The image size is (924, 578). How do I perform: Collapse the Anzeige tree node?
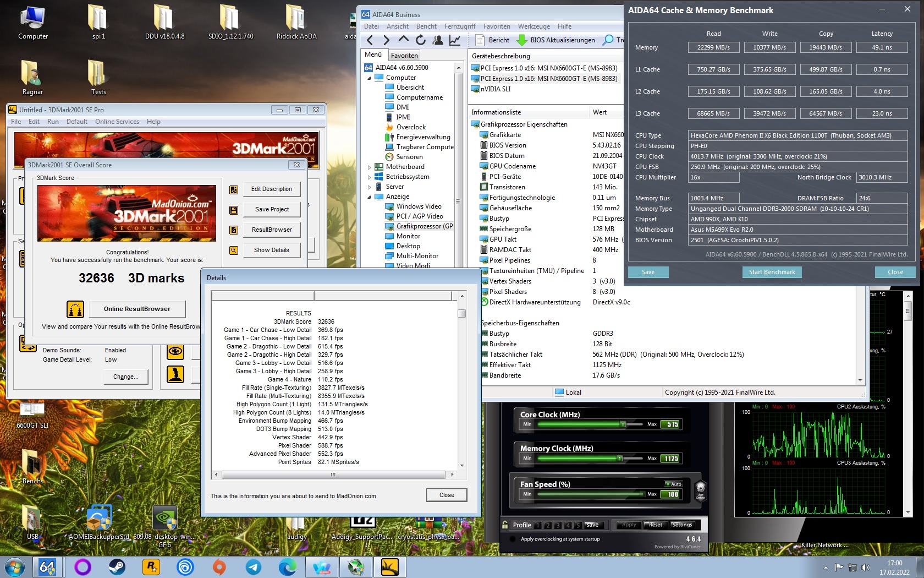click(369, 197)
